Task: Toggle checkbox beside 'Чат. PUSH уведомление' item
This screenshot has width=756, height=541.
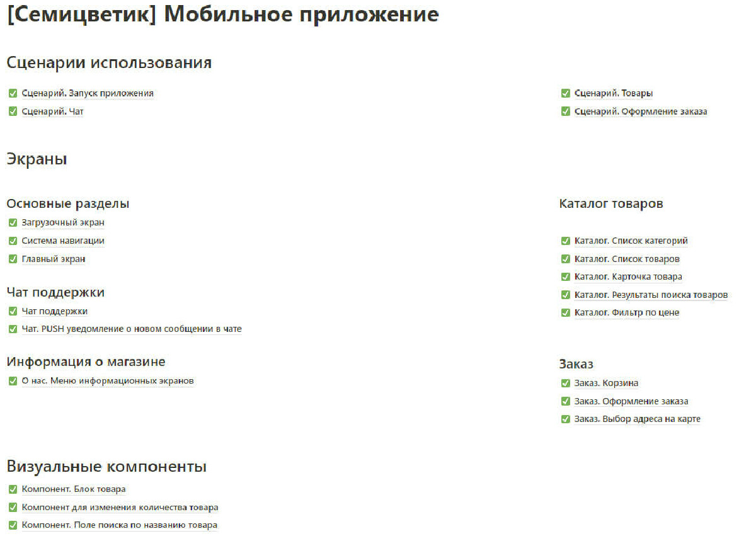Action: [x=13, y=329]
